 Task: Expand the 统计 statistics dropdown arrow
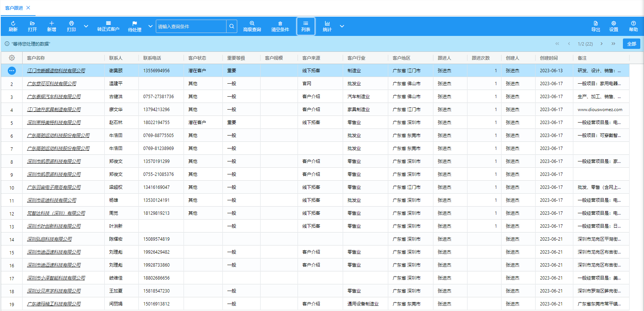(x=342, y=26)
